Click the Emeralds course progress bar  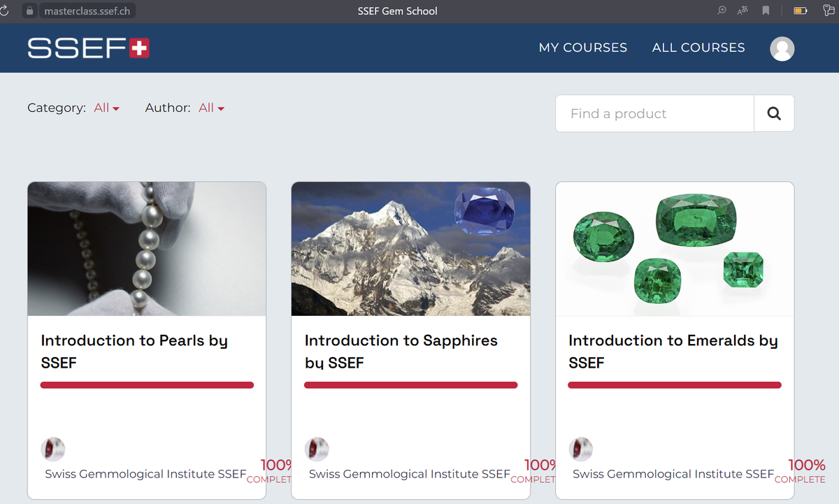pyautogui.click(x=675, y=385)
